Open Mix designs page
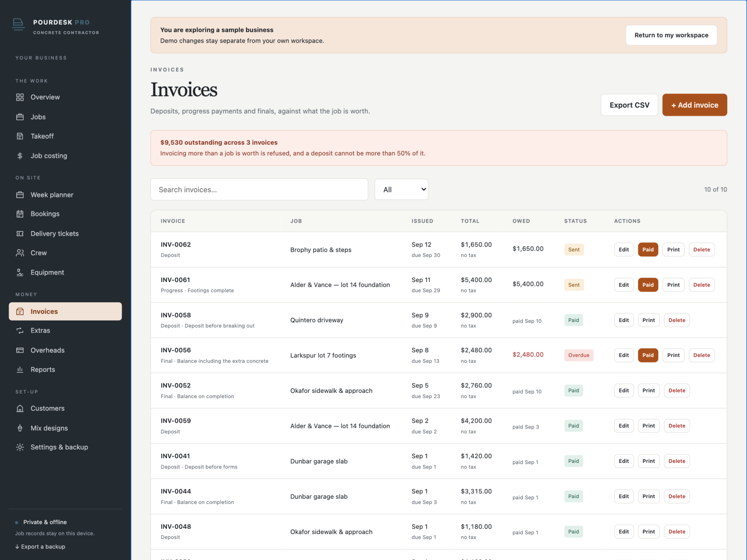 (65, 428)
